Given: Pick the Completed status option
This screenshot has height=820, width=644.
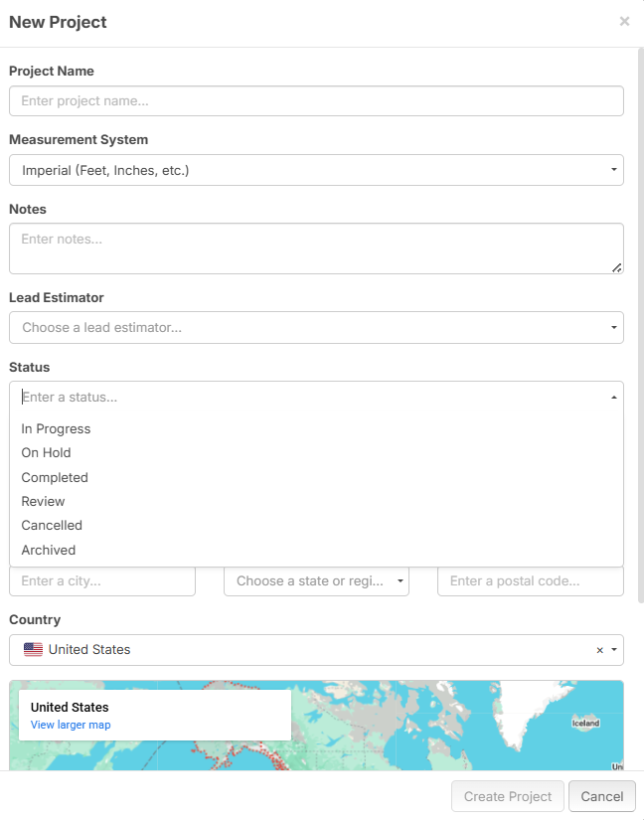Looking at the screenshot, I should 55,478.
